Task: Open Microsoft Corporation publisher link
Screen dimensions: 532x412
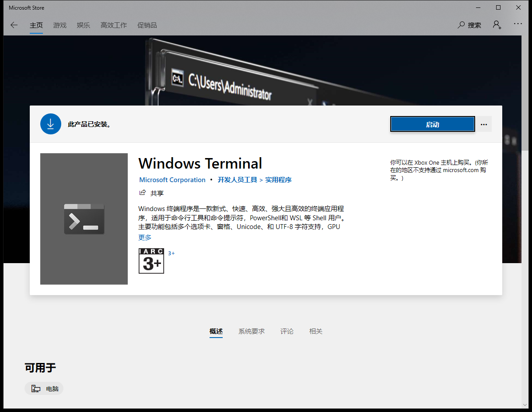Action: click(x=172, y=180)
